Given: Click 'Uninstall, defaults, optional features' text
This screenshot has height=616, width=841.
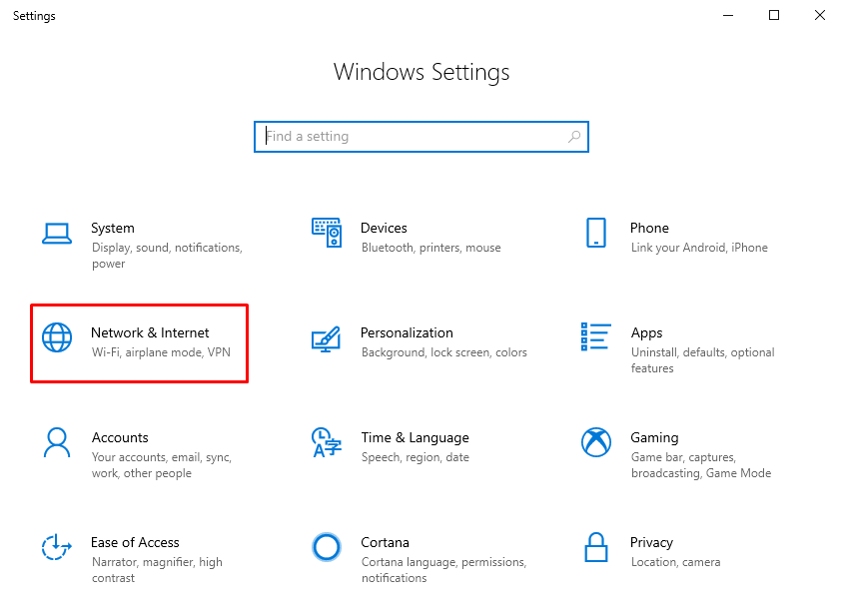Looking at the screenshot, I should click(702, 360).
